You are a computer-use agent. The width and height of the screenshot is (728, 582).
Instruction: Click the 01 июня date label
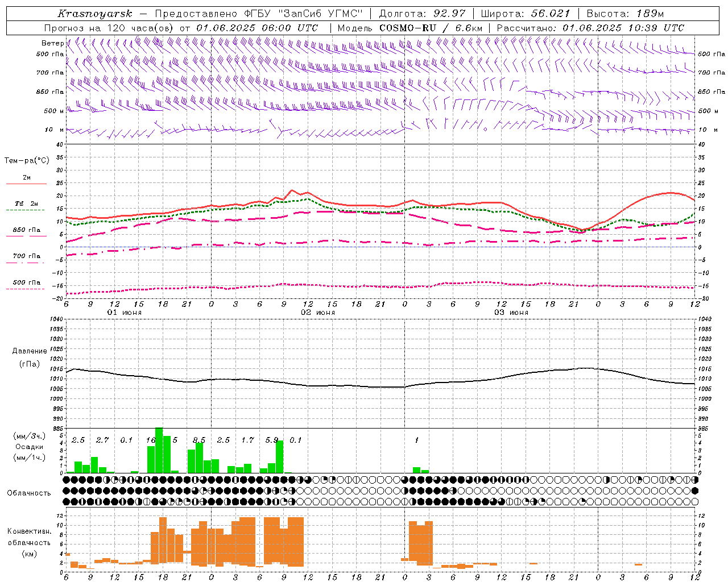coord(125,313)
